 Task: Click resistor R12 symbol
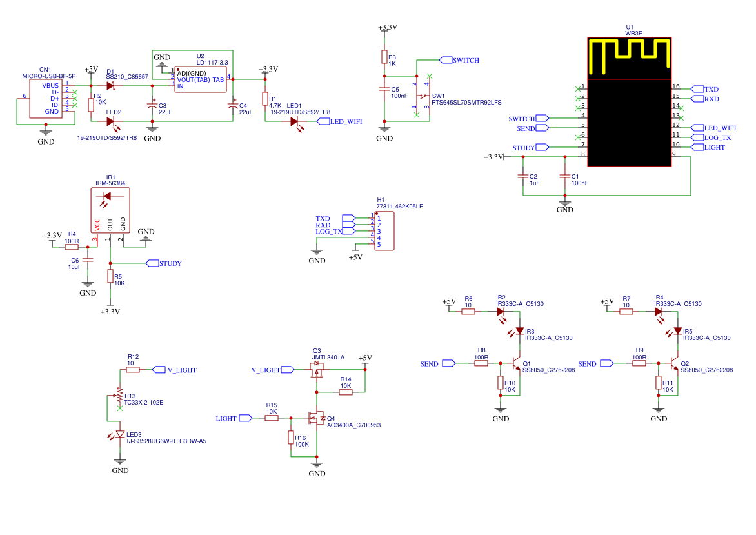[133, 370]
